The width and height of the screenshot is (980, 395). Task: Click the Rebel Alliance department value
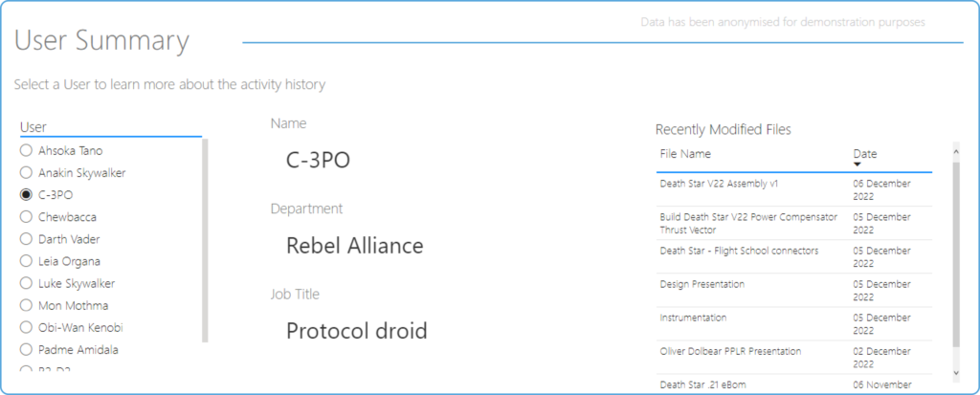[x=354, y=245]
